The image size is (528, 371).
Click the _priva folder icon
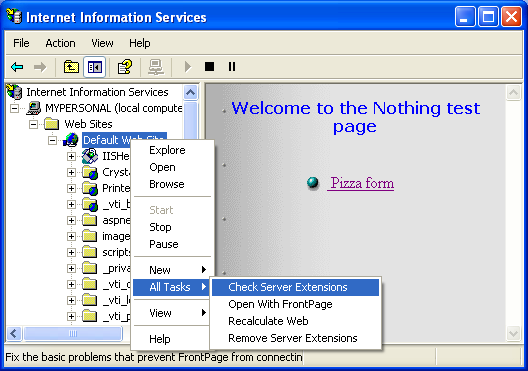point(90,268)
